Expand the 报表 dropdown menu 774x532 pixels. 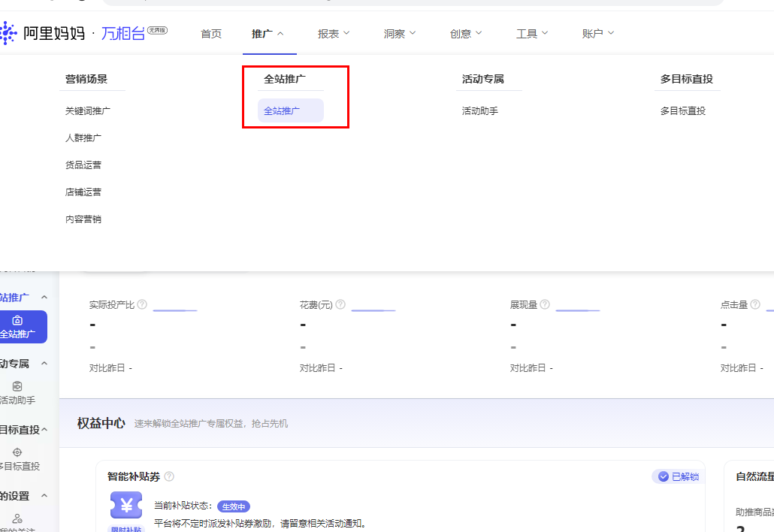(334, 34)
